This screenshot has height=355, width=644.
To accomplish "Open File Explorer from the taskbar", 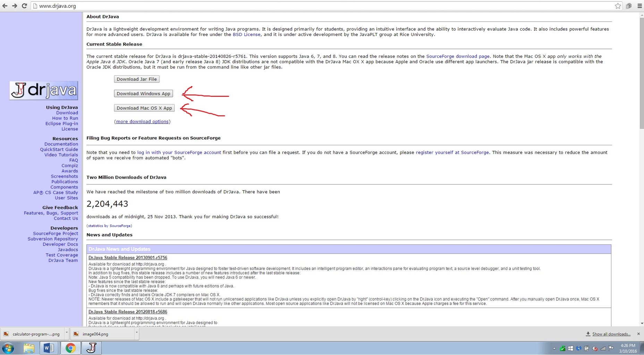I will point(29,348).
